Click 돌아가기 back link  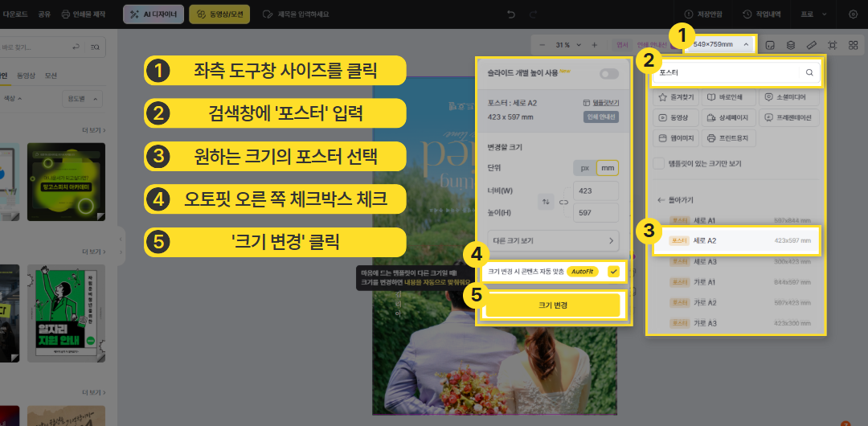(675, 200)
